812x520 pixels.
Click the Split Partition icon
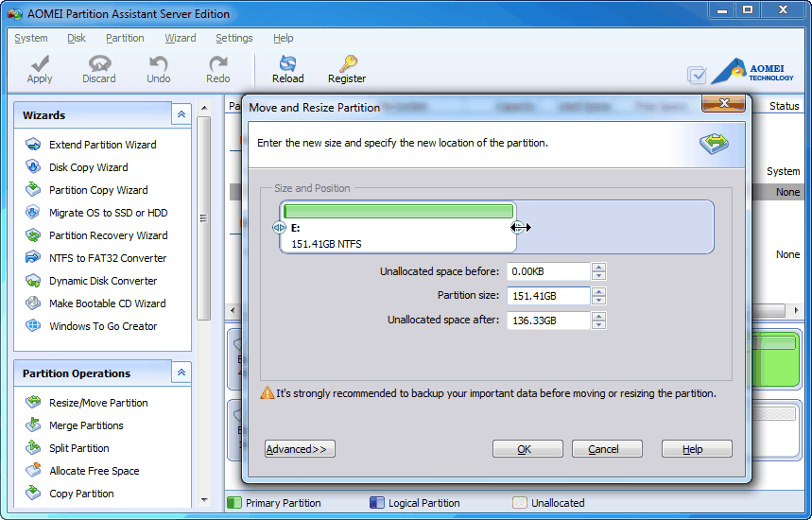point(33,447)
